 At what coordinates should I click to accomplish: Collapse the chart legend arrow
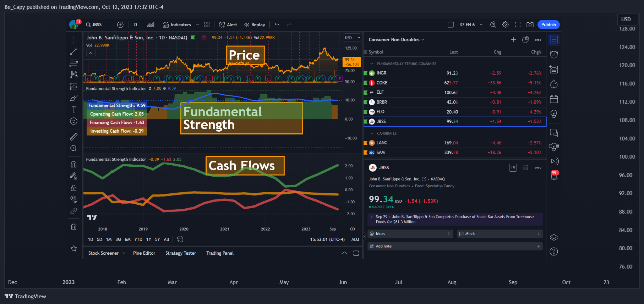(91, 53)
